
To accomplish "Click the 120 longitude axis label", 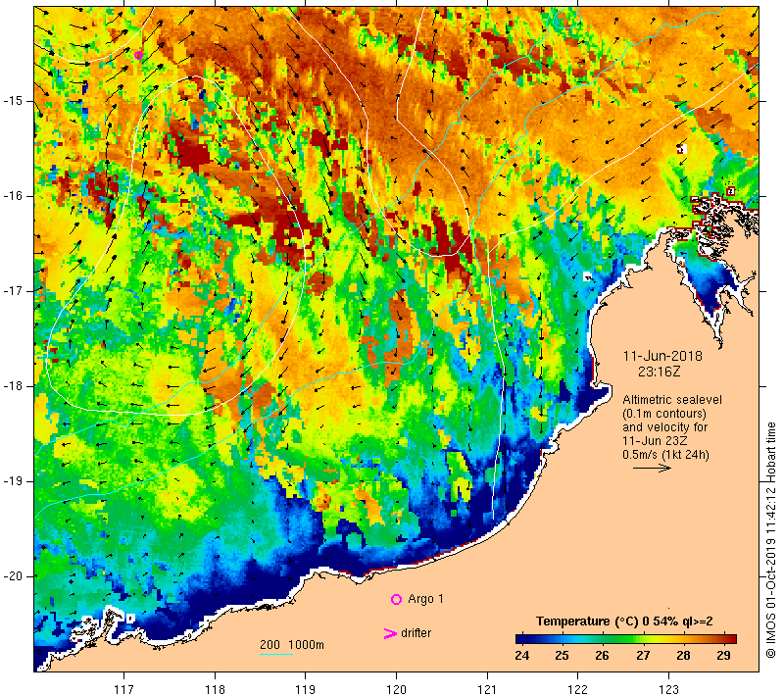I will pos(396,689).
